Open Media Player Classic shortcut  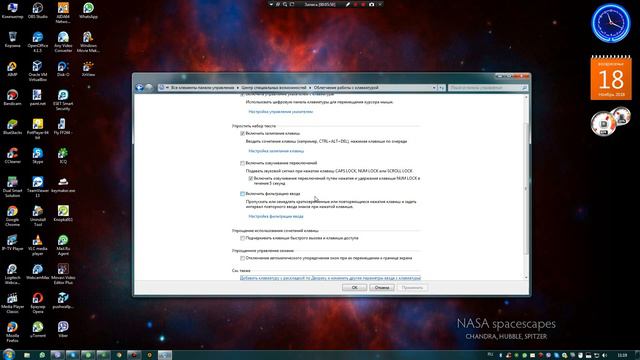pyautogui.click(x=12, y=303)
